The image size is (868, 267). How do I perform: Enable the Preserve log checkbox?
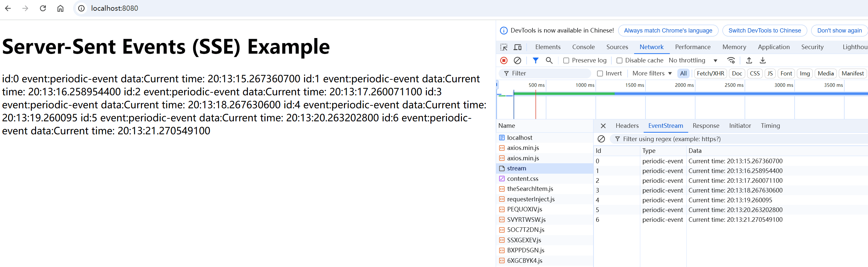(566, 61)
